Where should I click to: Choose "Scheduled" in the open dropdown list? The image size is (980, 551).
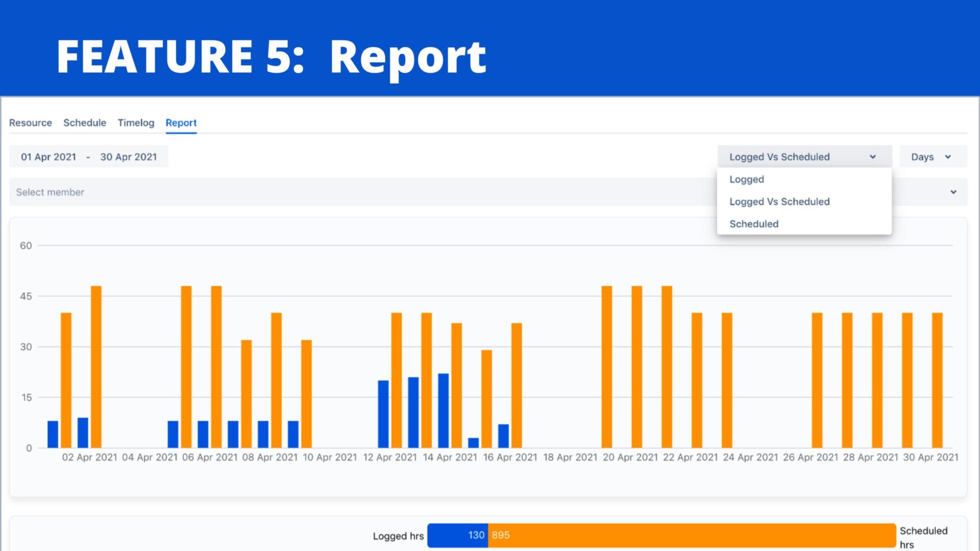[754, 223]
